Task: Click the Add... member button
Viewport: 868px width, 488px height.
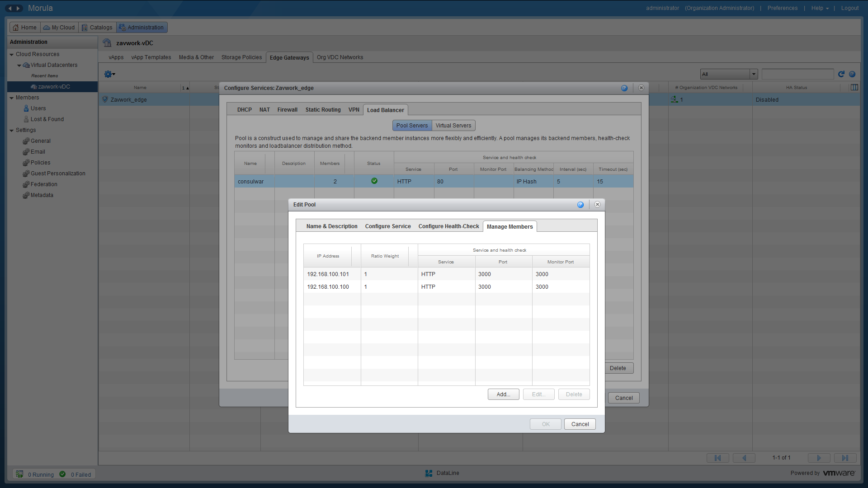Action: (x=503, y=394)
